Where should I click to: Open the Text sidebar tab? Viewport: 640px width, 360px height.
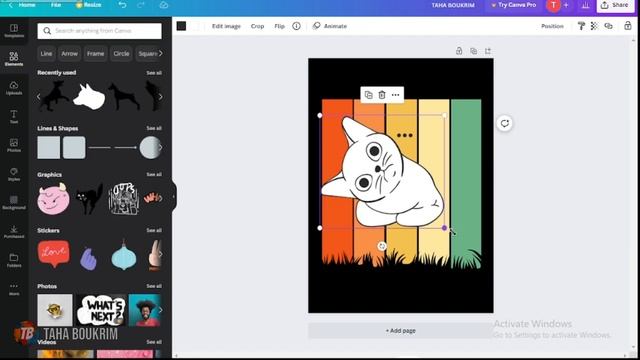point(14,116)
